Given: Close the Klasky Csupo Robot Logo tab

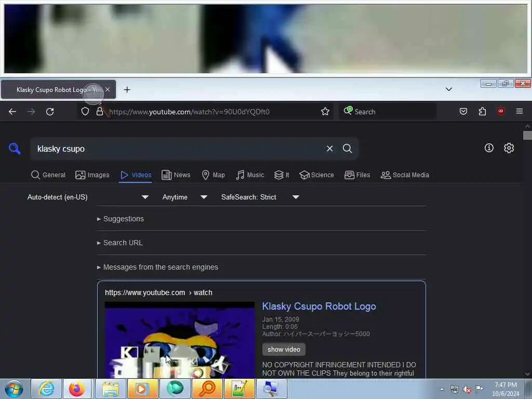Looking at the screenshot, I should point(108,89).
